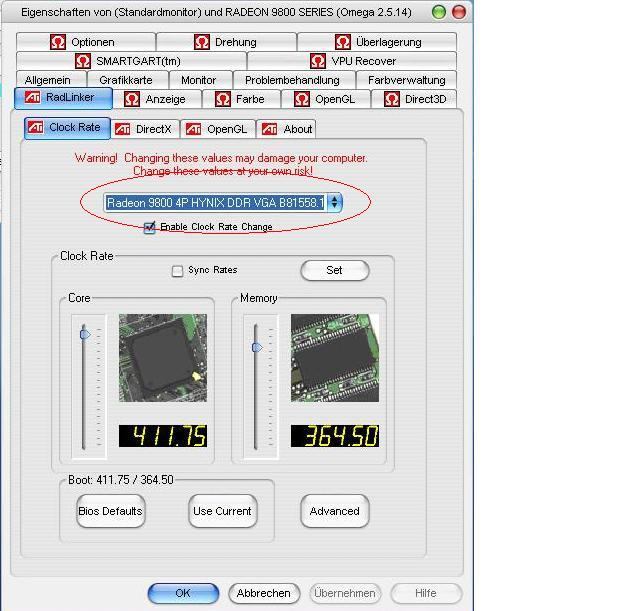
Task: Click the Omega icon on Direct3D tab
Action: [392, 99]
